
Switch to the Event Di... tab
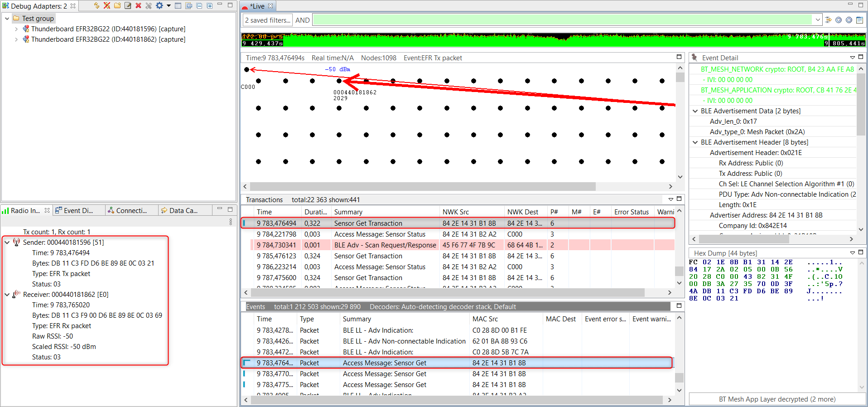78,210
